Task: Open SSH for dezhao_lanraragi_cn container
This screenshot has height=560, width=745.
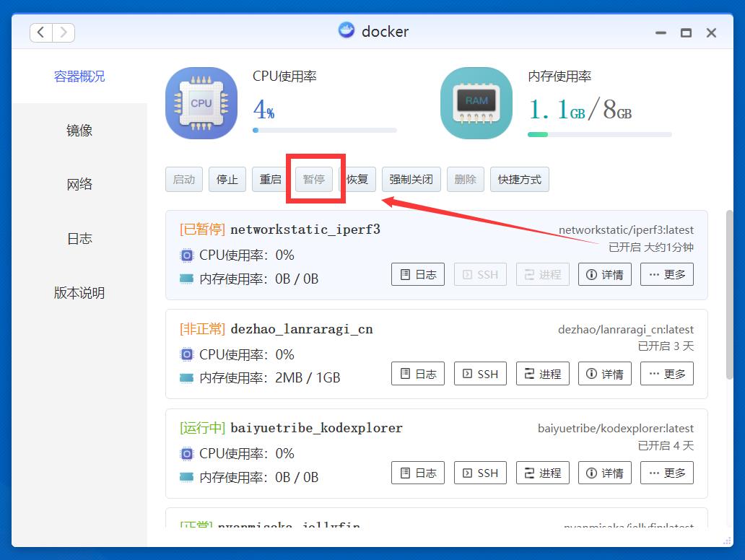Action: click(479, 373)
